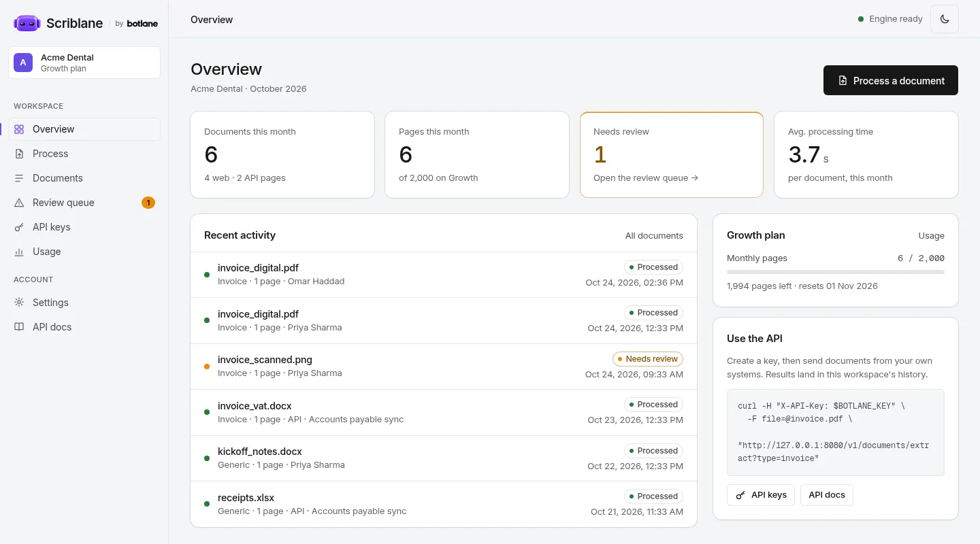980x544 pixels.
Task: Toggle dark mode with the moon icon
Action: point(945,19)
